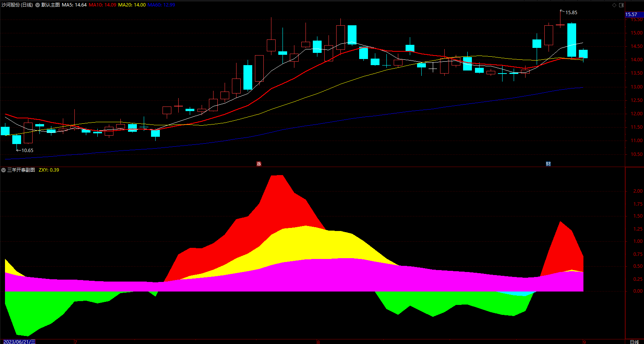Click the 日线 period button at bottom-right

tap(634, 342)
